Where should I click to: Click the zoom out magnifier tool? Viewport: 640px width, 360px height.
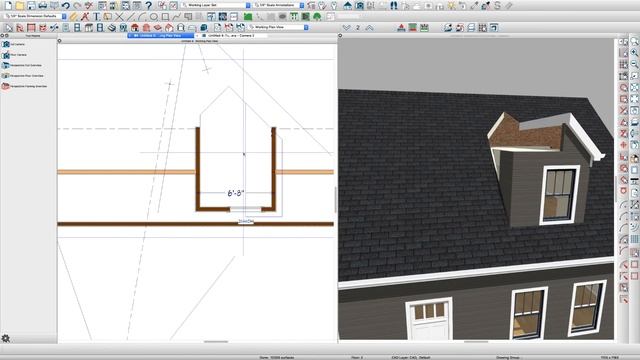pos(634,64)
